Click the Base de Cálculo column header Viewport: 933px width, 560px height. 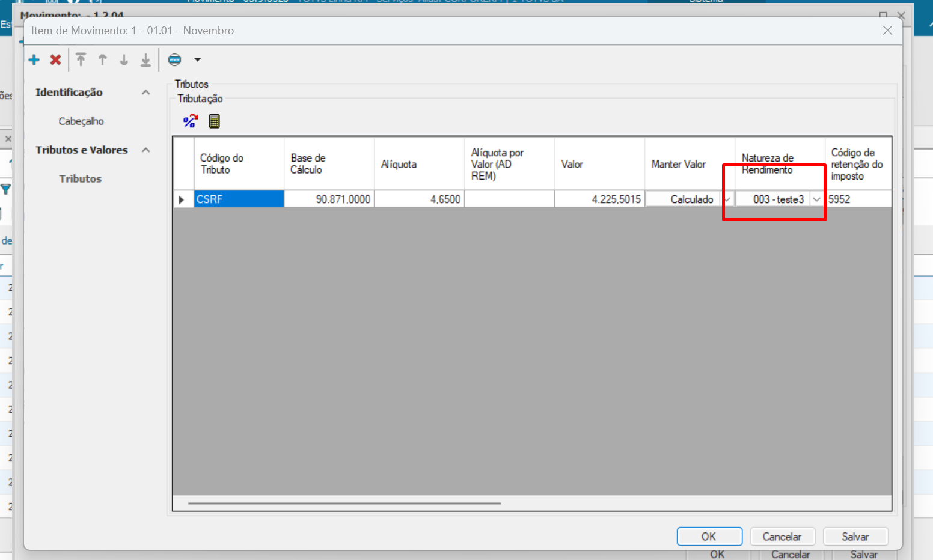[x=329, y=163]
